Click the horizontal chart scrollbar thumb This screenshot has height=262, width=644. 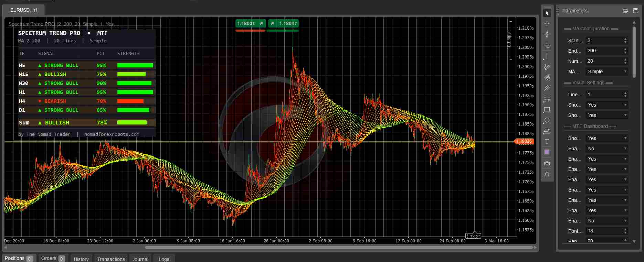tap(339, 247)
